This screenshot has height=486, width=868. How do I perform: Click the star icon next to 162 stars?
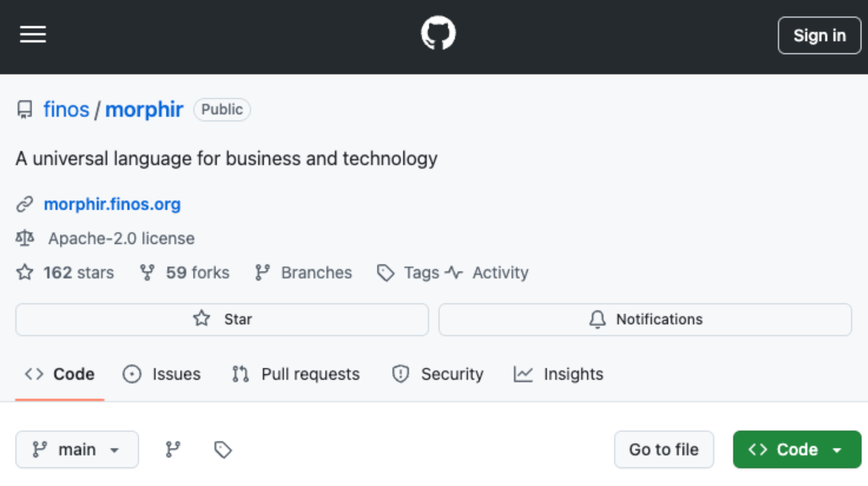25,272
